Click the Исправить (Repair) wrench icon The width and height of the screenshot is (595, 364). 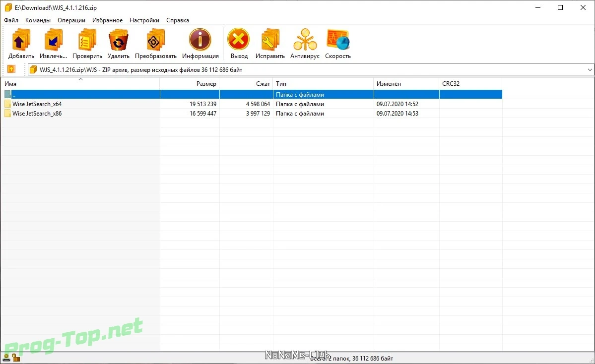coord(270,40)
